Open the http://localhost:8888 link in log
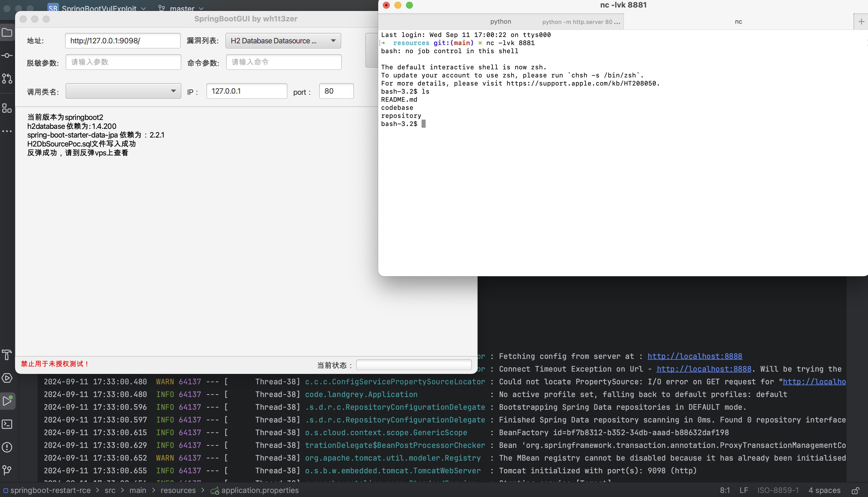This screenshot has height=497, width=868. click(x=695, y=356)
